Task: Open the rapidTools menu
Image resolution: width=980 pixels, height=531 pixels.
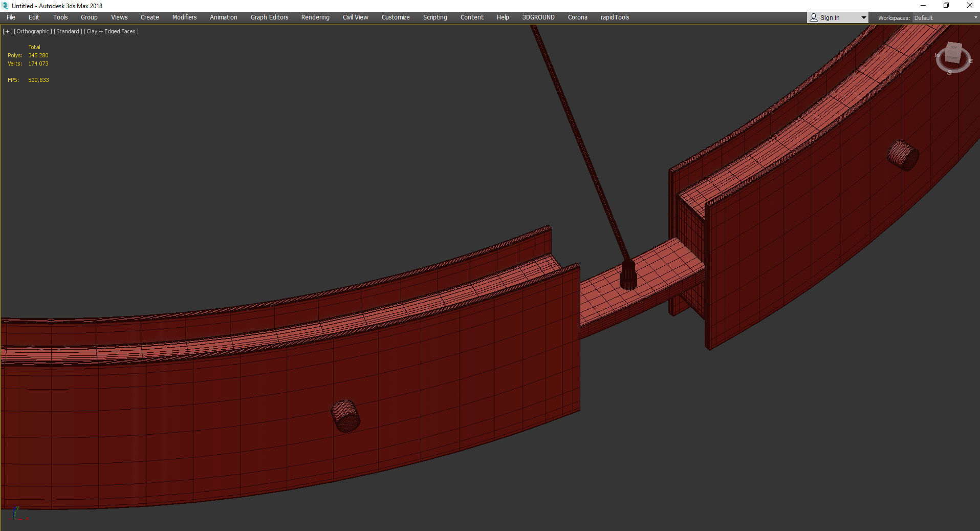Action: click(x=615, y=17)
